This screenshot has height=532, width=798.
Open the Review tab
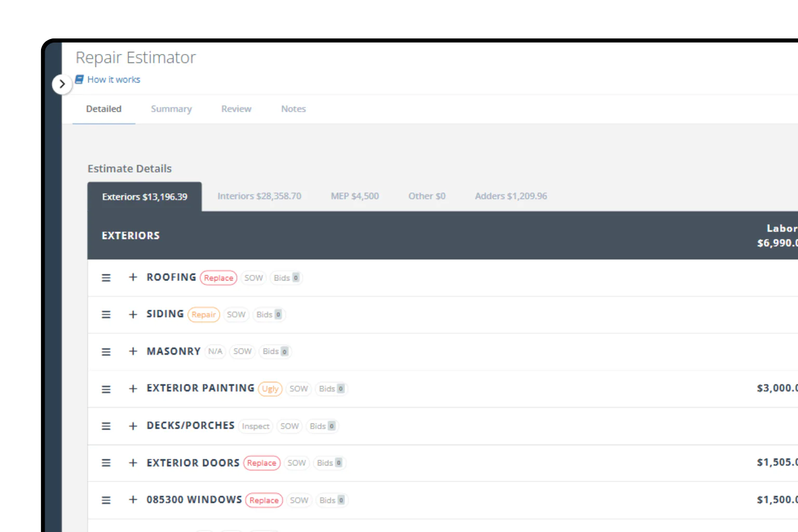pyautogui.click(x=236, y=109)
